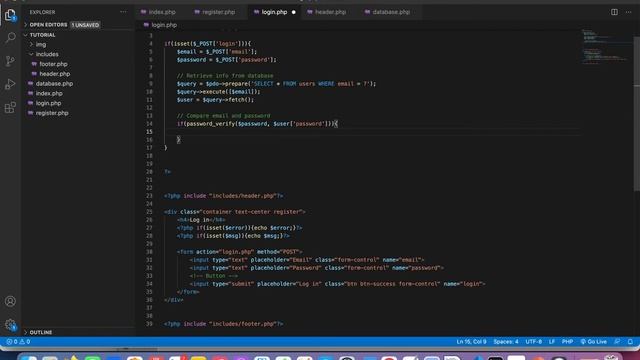Open the Extensions view icon
Screen dimensions: 640x360
pos(10,107)
